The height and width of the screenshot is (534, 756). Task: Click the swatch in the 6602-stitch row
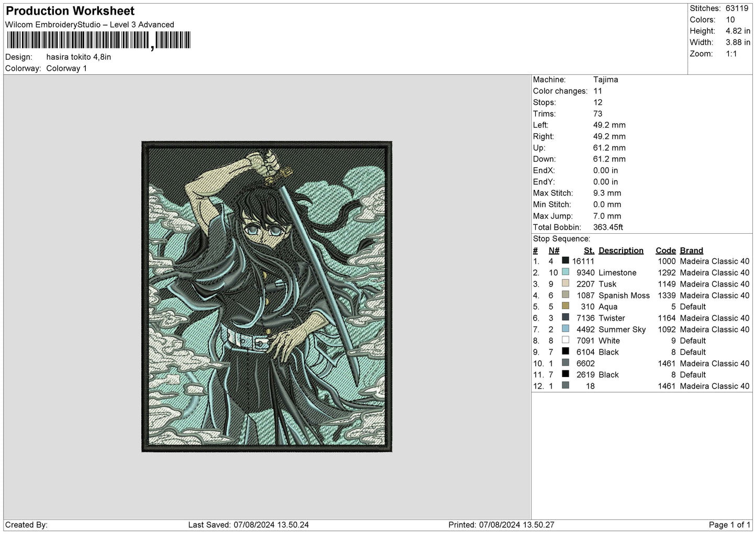coord(566,362)
